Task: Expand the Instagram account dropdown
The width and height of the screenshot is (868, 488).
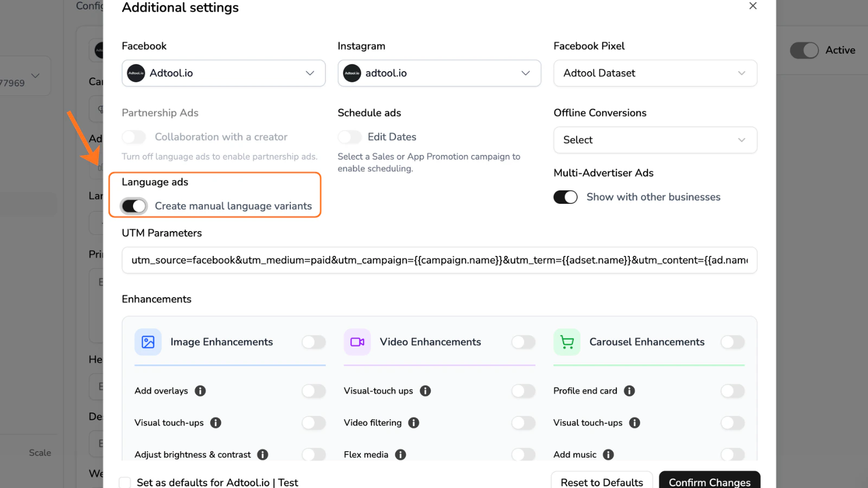Action: (525, 73)
